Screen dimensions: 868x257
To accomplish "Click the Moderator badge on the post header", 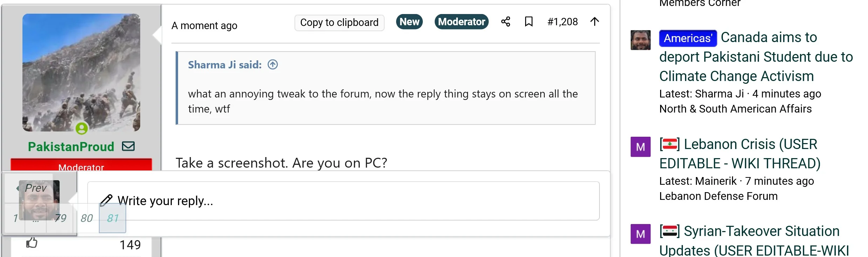I will pos(461,21).
